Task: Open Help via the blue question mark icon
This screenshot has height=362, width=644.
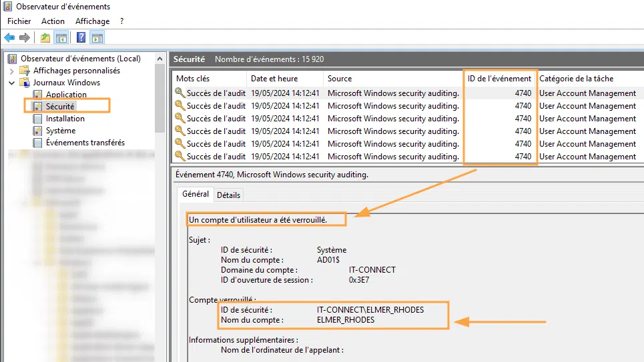Action: (81, 37)
